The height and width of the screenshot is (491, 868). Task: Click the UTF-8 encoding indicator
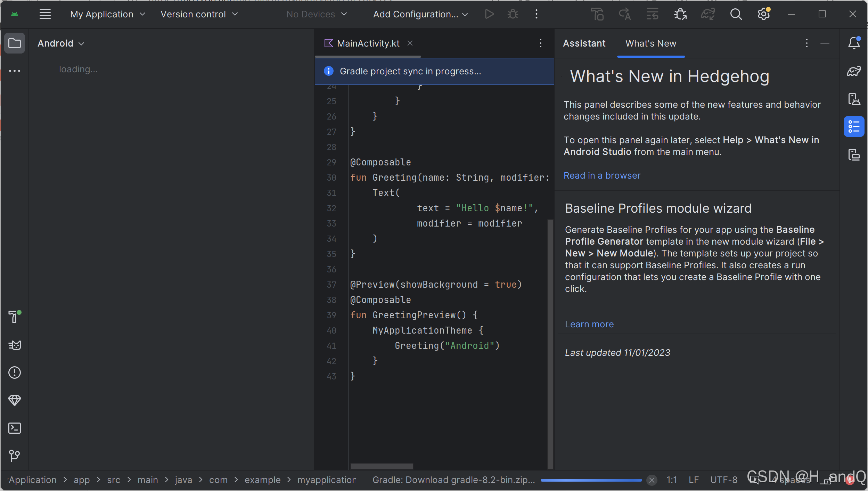click(724, 480)
